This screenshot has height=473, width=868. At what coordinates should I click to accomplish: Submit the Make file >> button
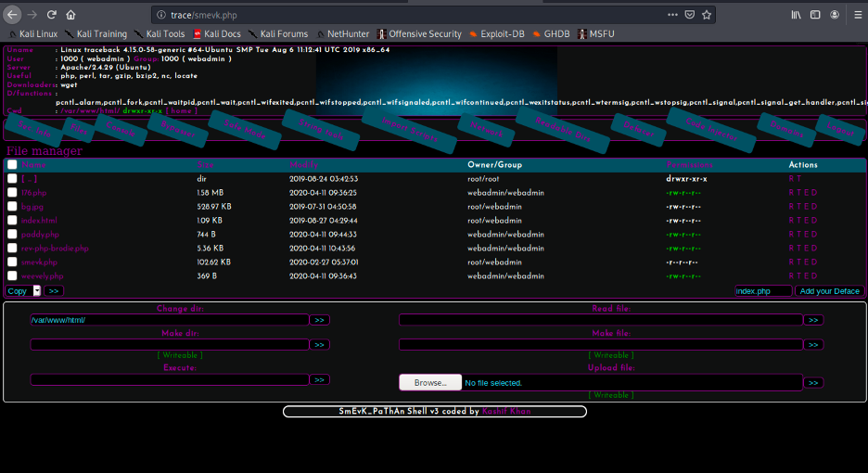coord(813,344)
